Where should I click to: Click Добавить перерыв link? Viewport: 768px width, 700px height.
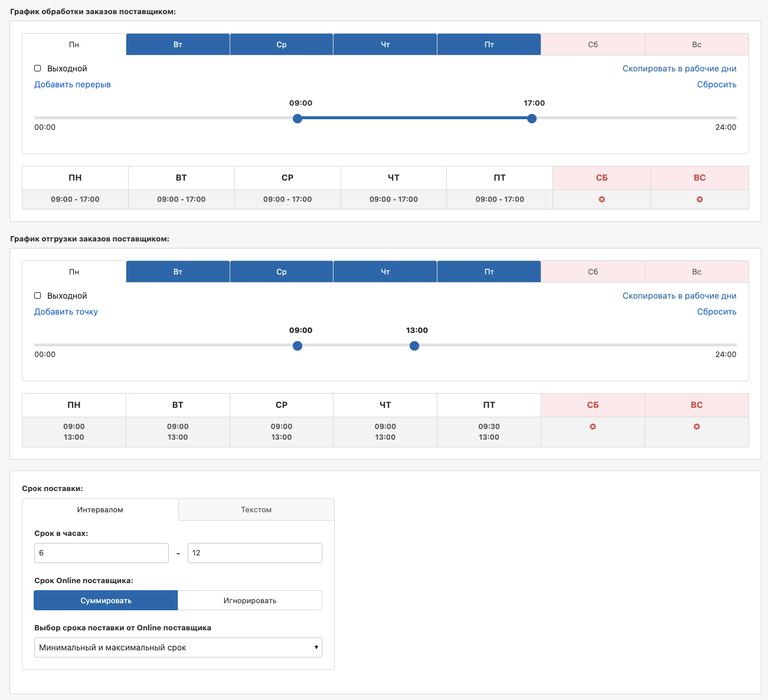click(73, 84)
